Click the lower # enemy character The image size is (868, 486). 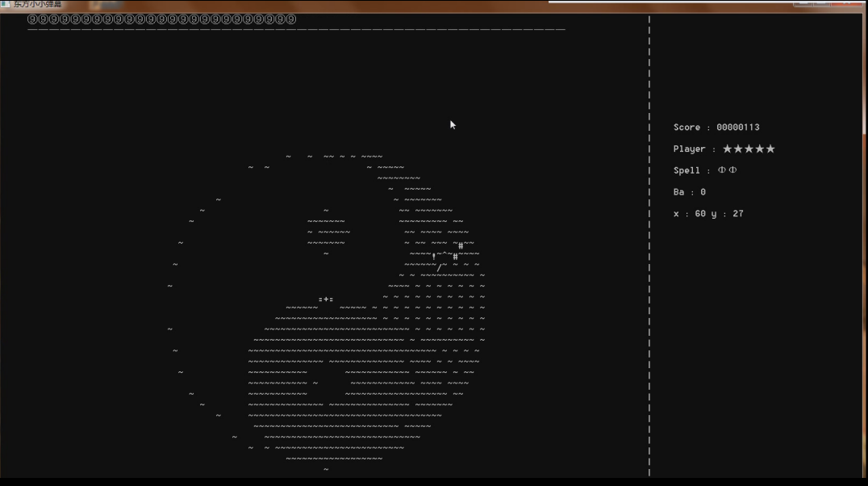click(455, 257)
